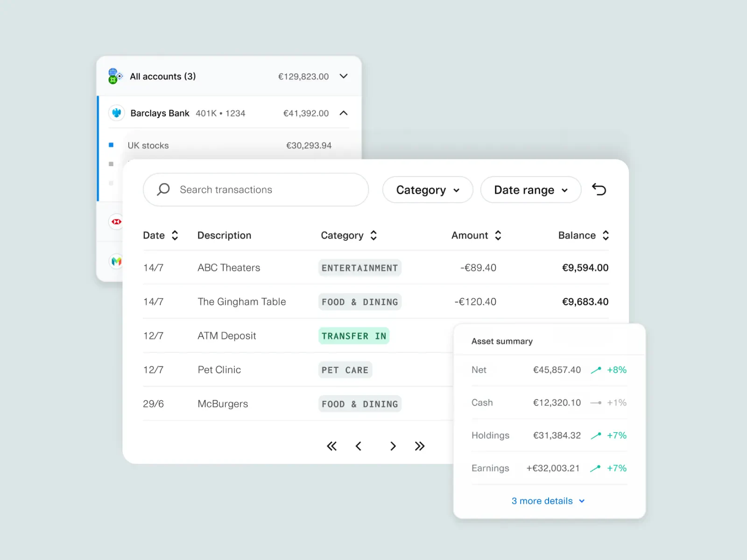Select the Pet Clinic transaction

tap(298, 370)
